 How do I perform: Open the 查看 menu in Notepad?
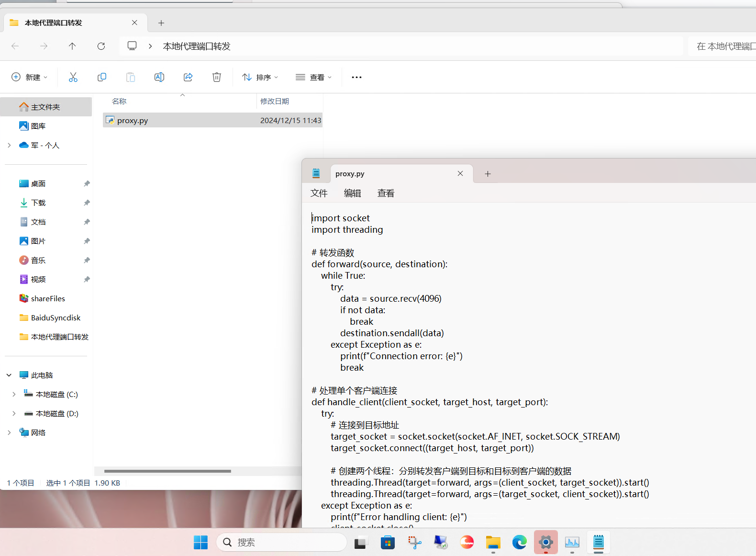[x=386, y=193]
